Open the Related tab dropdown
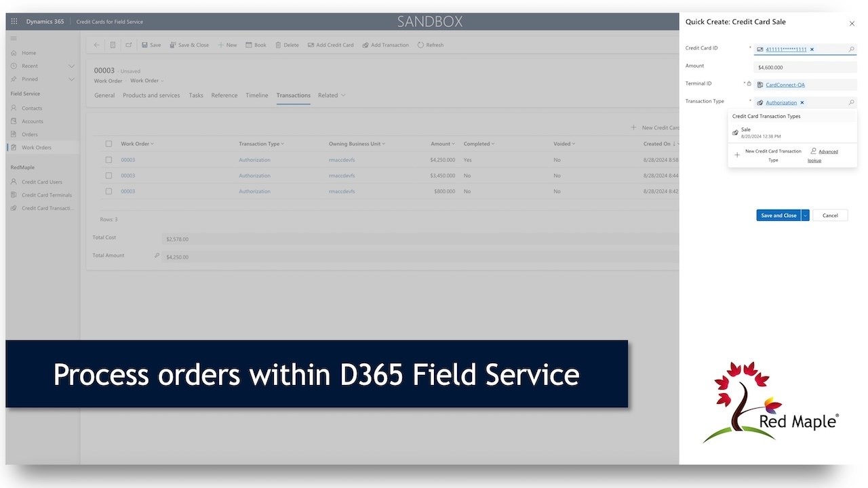868x488 pixels. click(332, 96)
